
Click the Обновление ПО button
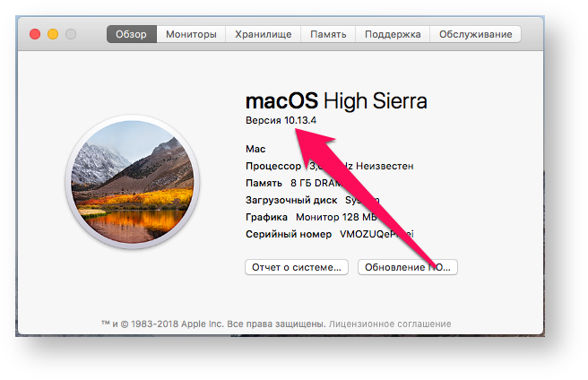408,267
